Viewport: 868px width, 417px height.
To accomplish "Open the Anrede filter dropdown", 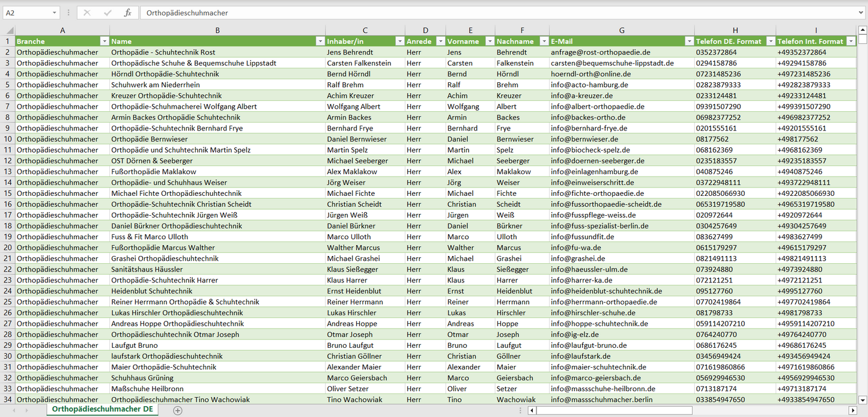I will [440, 41].
